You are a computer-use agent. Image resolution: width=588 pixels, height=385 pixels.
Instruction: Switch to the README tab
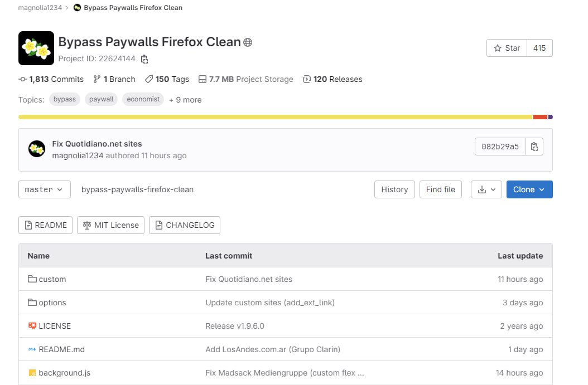click(45, 225)
